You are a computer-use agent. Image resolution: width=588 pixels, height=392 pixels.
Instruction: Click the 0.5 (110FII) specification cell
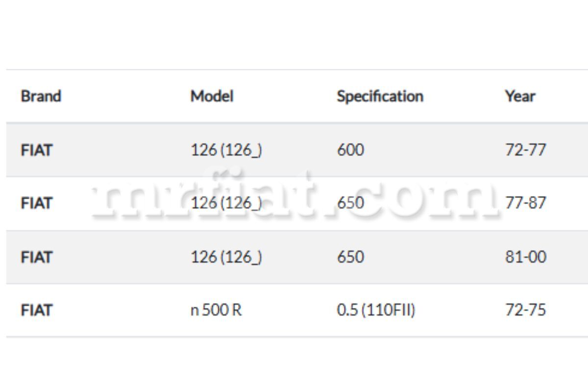376,310
